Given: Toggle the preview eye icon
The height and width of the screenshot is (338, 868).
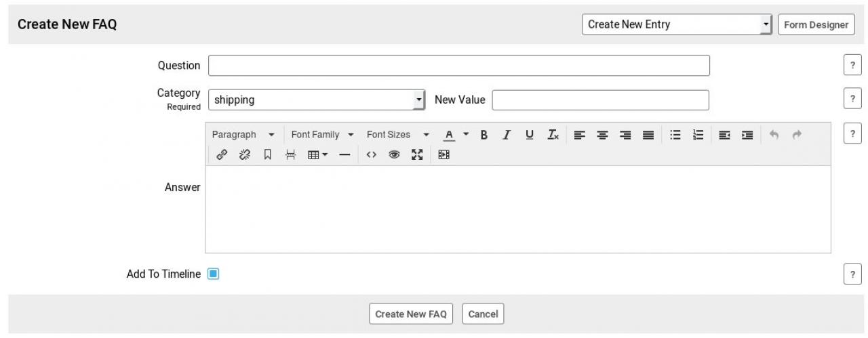Looking at the screenshot, I should coord(393,154).
